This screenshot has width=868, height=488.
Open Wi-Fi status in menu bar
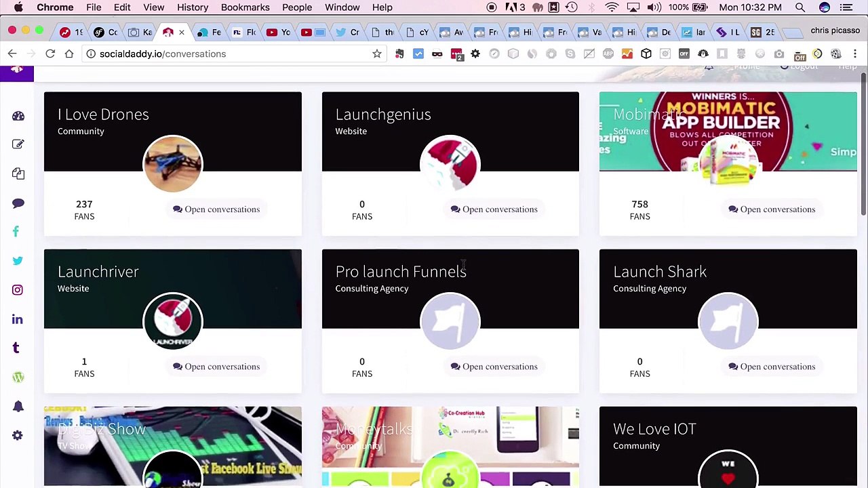point(612,7)
